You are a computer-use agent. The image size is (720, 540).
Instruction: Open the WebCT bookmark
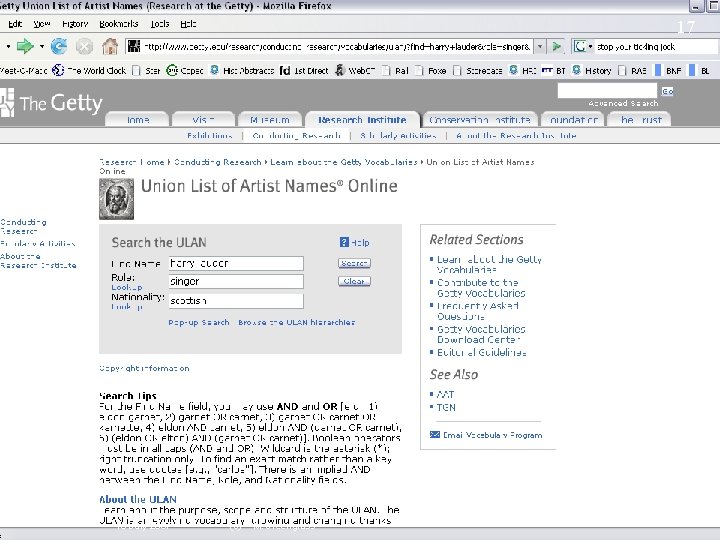pos(354,71)
